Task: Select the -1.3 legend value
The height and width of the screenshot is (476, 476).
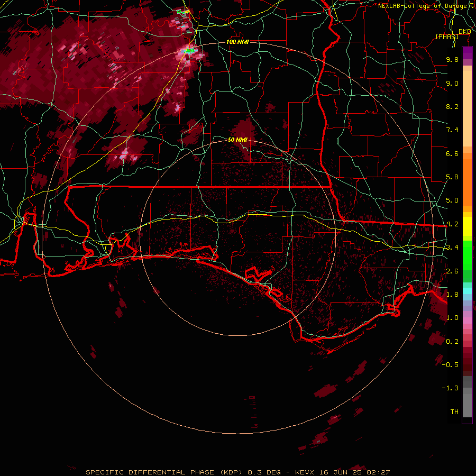Action: [450, 388]
